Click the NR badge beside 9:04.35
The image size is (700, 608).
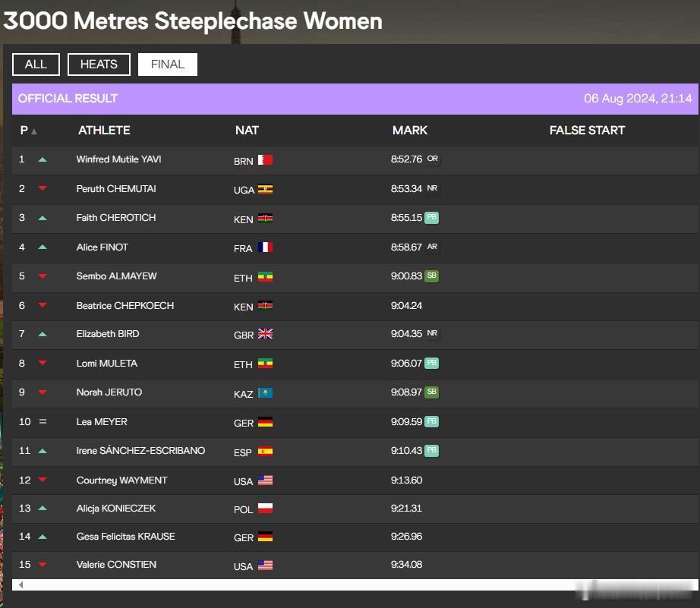[432, 333]
